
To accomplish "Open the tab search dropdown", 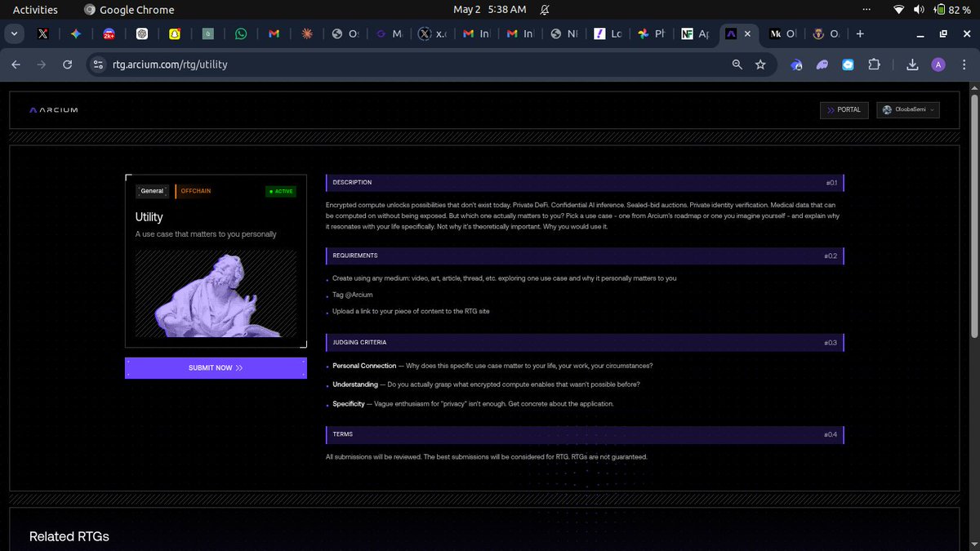I will coord(15,34).
